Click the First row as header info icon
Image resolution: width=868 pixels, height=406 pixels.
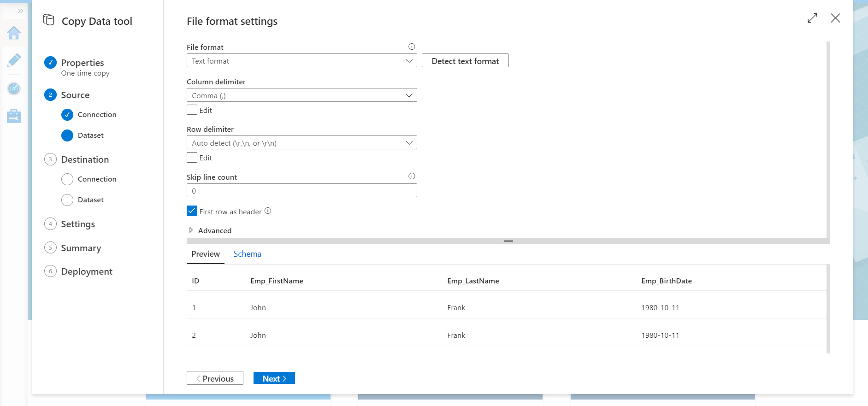tap(268, 211)
